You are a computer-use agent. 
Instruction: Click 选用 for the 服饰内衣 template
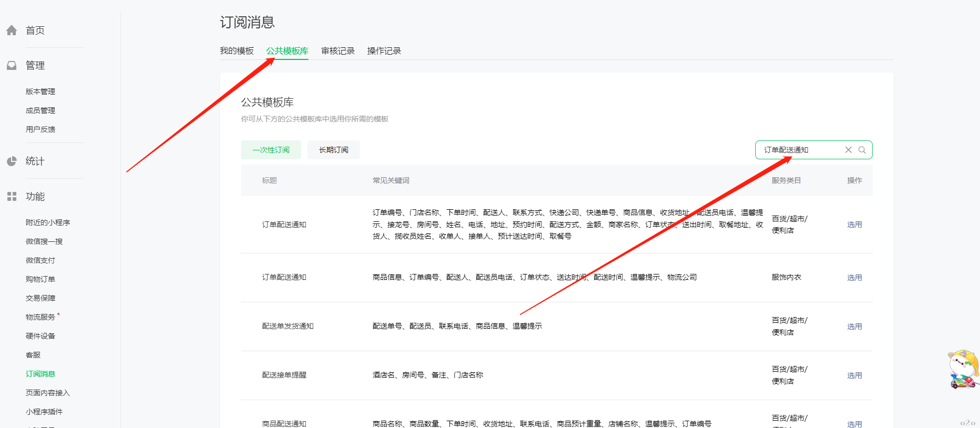pyautogui.click(x=854, y=278)
